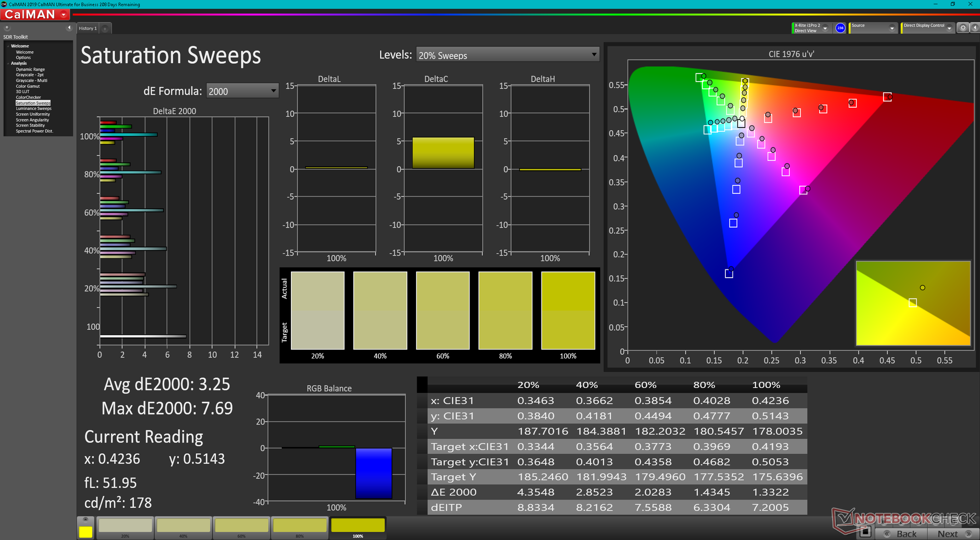Screen dimensions: 980x540
Task: Open the settings gear icon
Action: [x=963, y=28]
